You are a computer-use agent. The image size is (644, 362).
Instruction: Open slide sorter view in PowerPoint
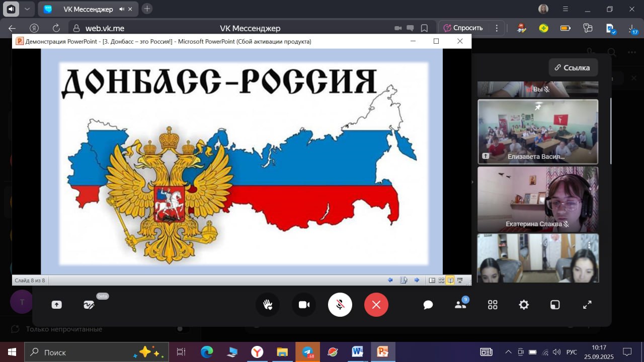tap(441, 280)
